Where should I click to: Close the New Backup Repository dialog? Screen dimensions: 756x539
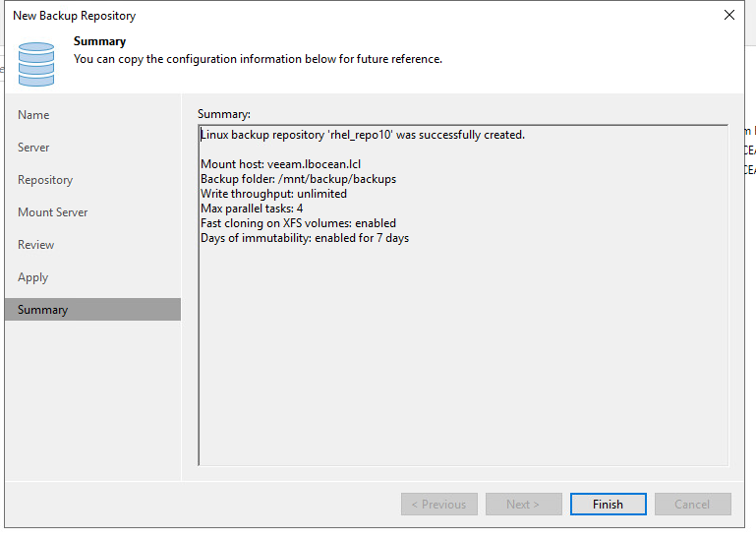(x=729, y=15)
